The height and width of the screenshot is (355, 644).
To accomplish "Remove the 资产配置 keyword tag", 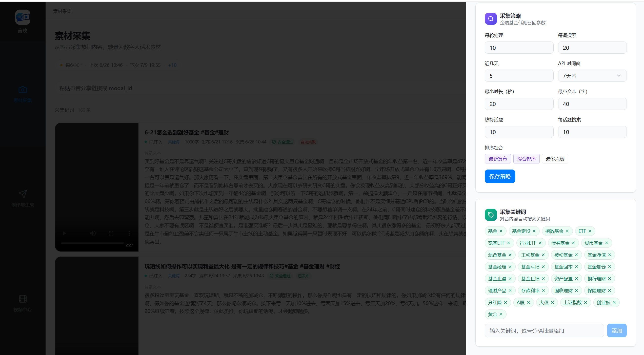I will click(576, 279).
